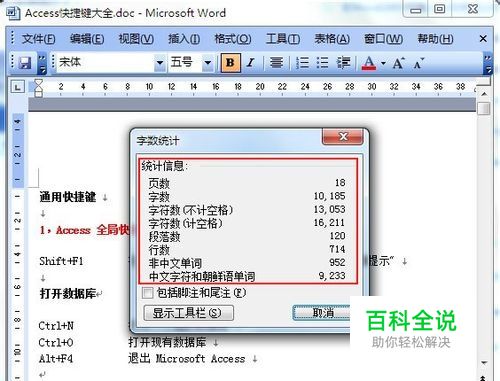500x381 pixels.
Task: Open the 工具(T) menu
Action: (283, 39)
